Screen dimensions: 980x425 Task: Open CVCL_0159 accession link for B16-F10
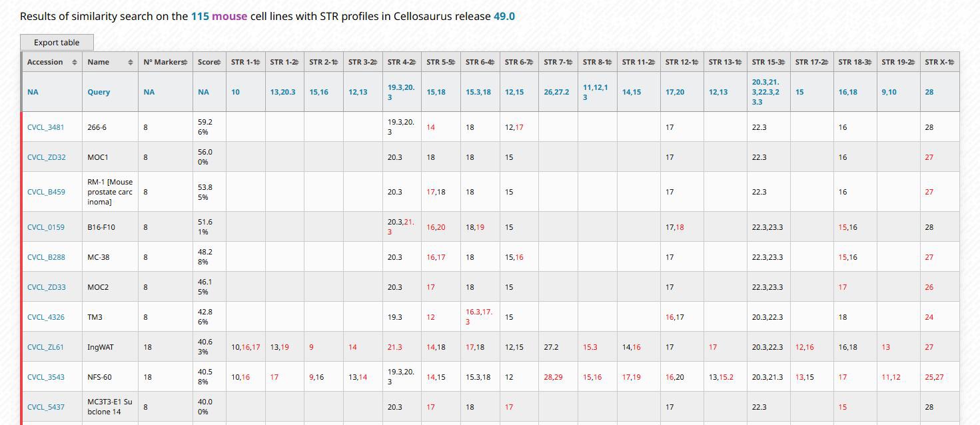[46, 227]
